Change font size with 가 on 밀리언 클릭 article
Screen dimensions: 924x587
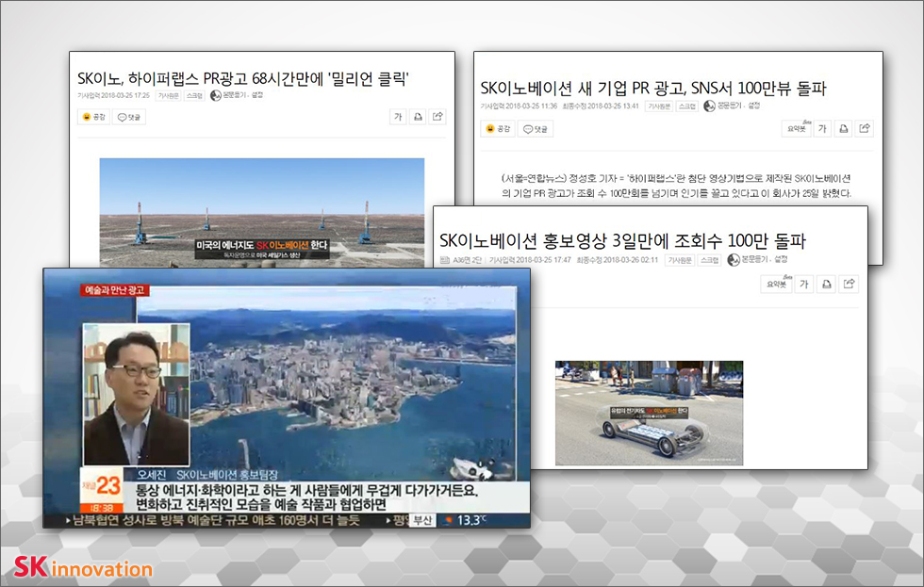click(x=398, y=117)
